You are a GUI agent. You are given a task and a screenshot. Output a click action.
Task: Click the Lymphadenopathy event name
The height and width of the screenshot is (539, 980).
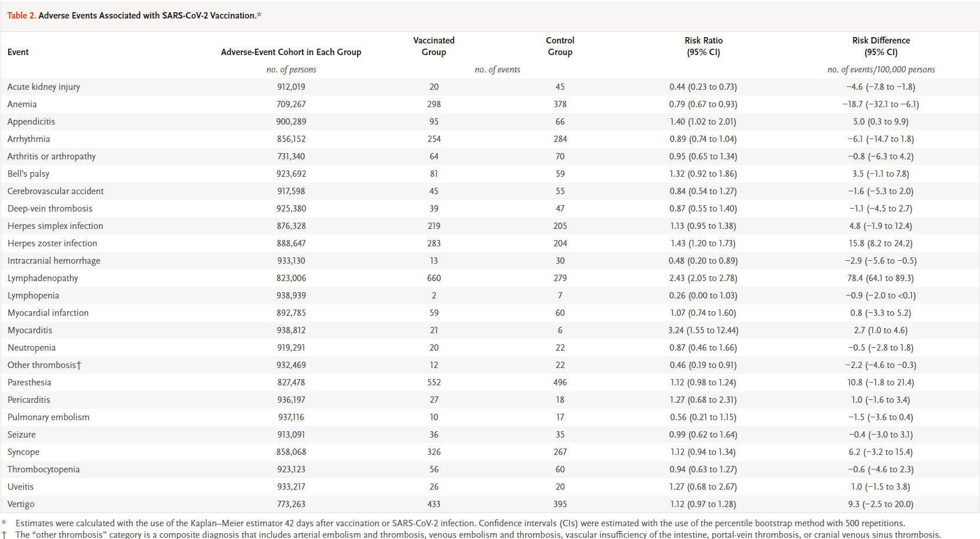(x=42, y=278)
